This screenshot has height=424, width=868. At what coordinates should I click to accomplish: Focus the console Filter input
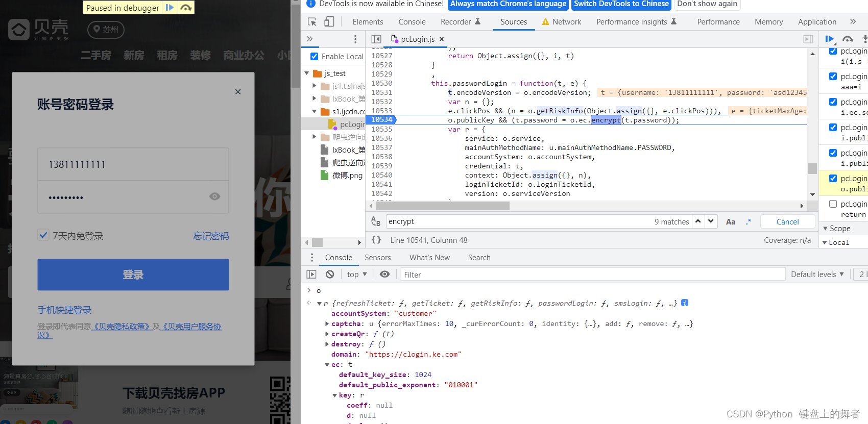click(593, 275)
